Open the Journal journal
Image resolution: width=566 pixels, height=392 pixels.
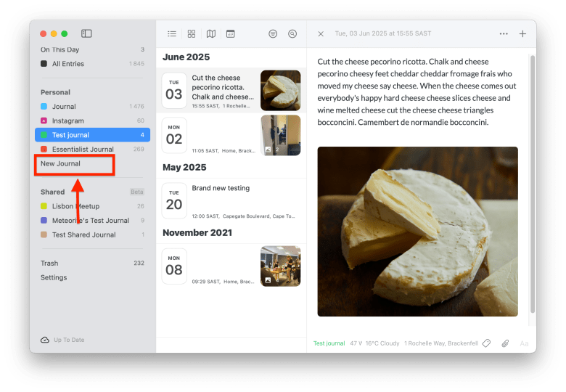pos(92,107)
